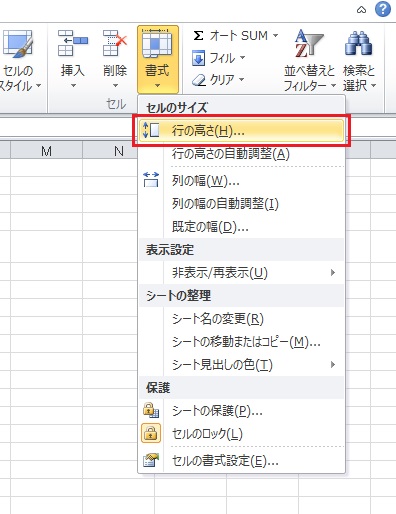Select 列の幅(W)... menu item
The width and height of the screenshot is (396, 514).
(x=241, y=181)
